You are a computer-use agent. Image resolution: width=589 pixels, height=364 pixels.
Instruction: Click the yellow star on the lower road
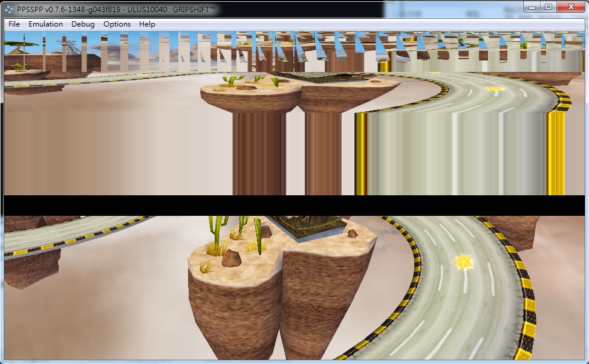464,262
